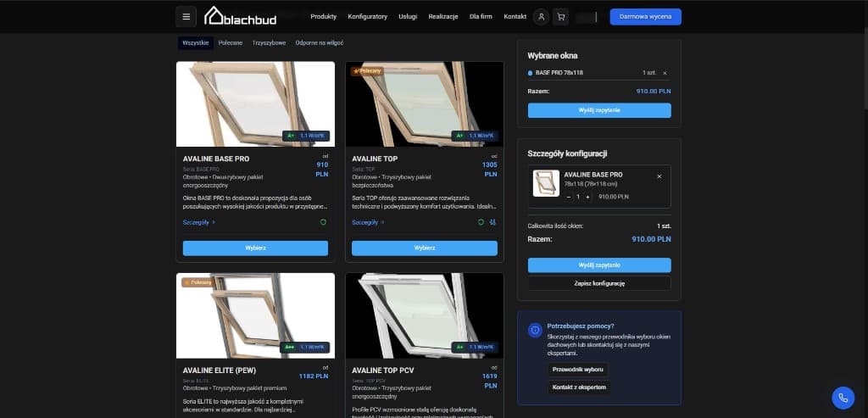Click Całkowita ilość okien label
The height and width of the screenshot is (418, 868).
coord(555,226)
